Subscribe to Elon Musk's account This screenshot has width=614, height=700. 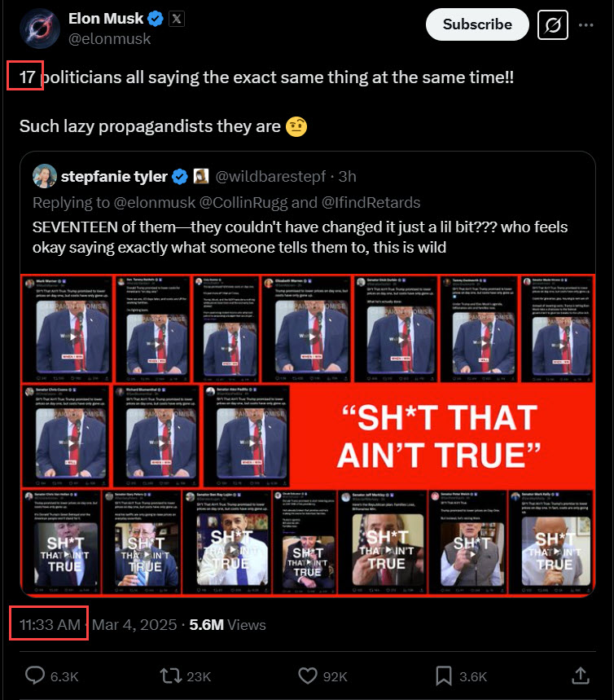point(477,24)
